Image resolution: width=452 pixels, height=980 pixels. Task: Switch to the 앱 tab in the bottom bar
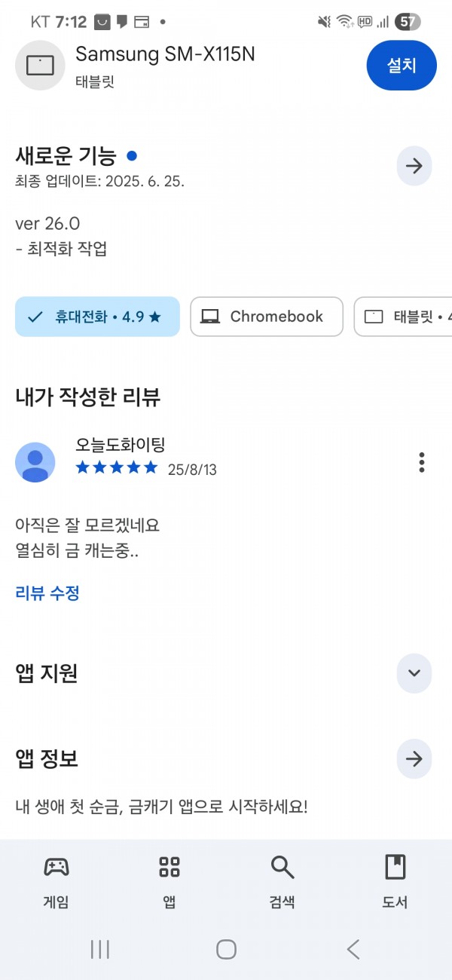click(169, 880)
